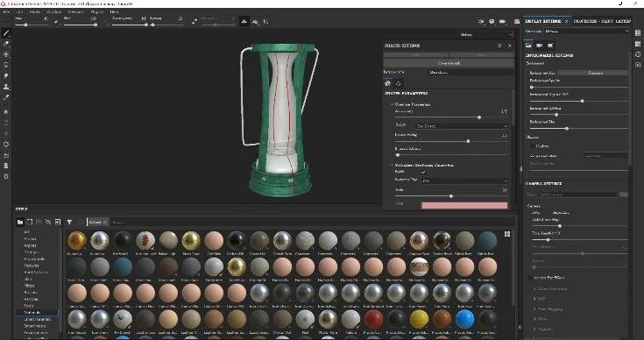
Task: Select the Smart materials shelf category
Action: point(38,319)
